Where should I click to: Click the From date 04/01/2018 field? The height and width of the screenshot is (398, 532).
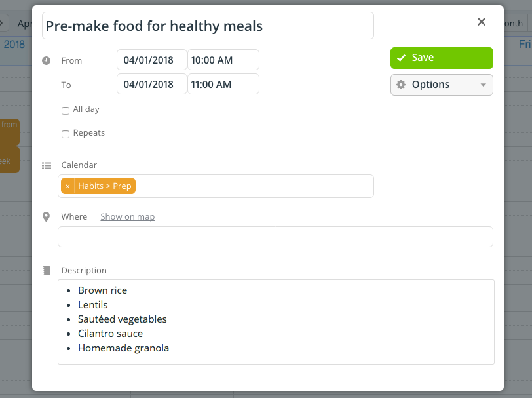point(151,60)
